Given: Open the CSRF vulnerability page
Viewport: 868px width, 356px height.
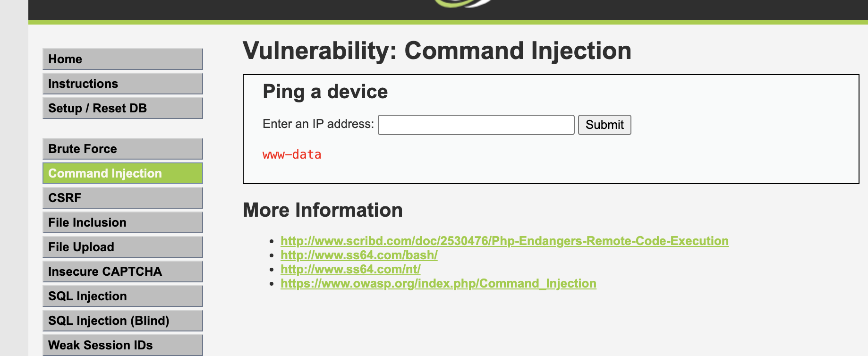Looking at the screenshot, I should [x=123, y=198].
